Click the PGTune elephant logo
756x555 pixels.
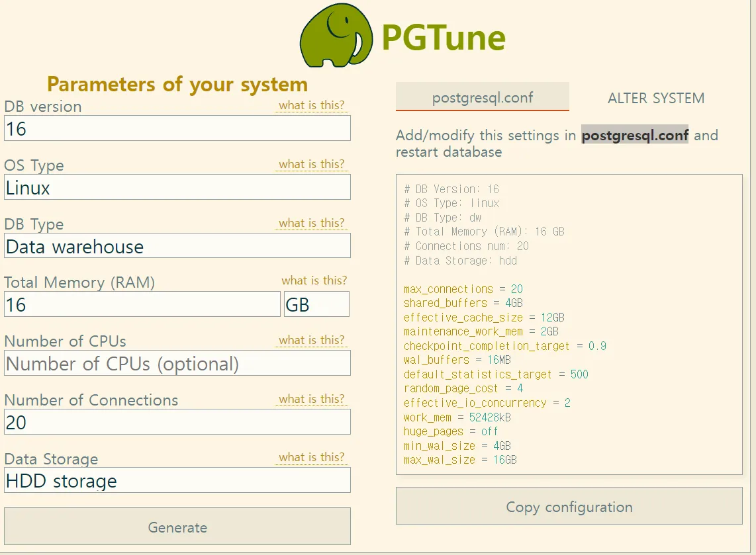click(336, 36)
